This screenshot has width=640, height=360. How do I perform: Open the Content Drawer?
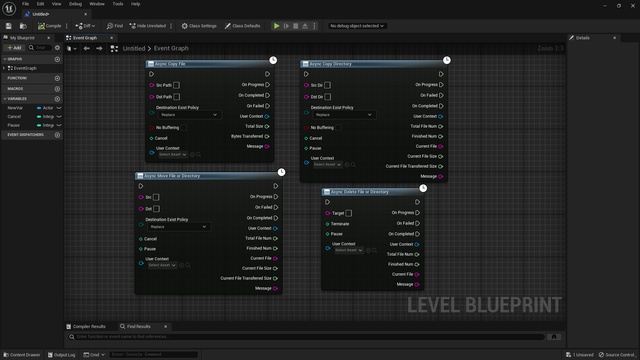[22, 355]
